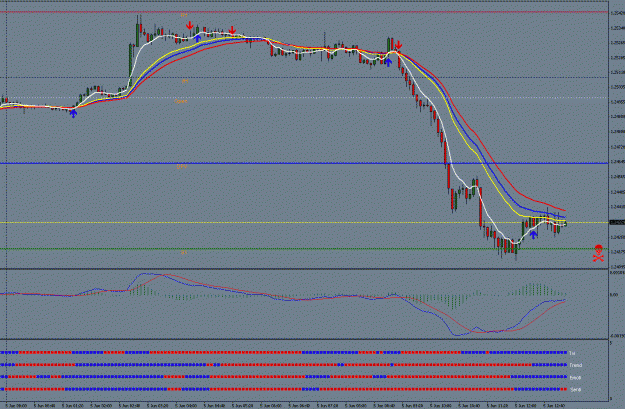
Task: Click the orange 'Open' level label
Action: point(181,101)
